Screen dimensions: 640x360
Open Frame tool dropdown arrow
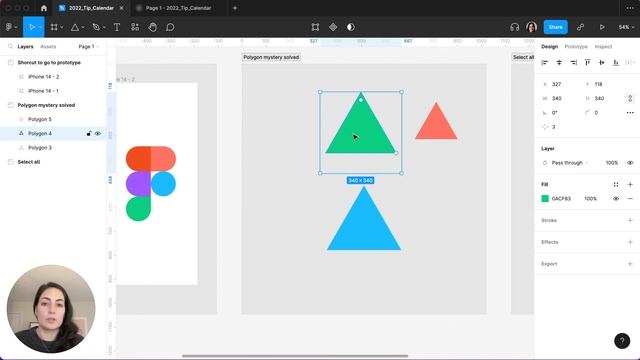[x=62, y=27]
